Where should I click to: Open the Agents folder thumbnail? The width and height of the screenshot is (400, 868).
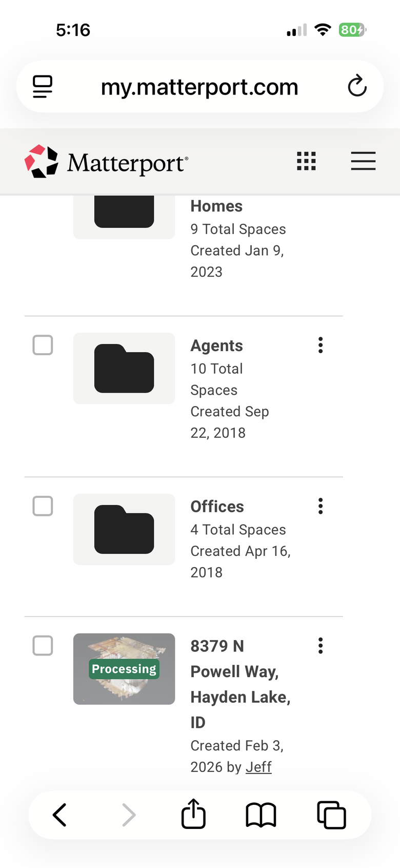(x=124, y=369)
